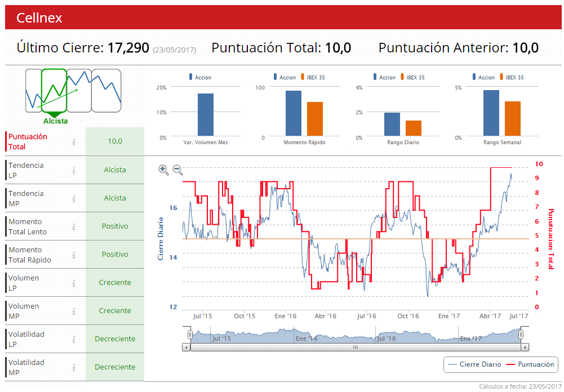The image size is (564, 392).
Task: Click the Puntuación Anterior header label
Action: pyautogui.click(x=443, y=47)
